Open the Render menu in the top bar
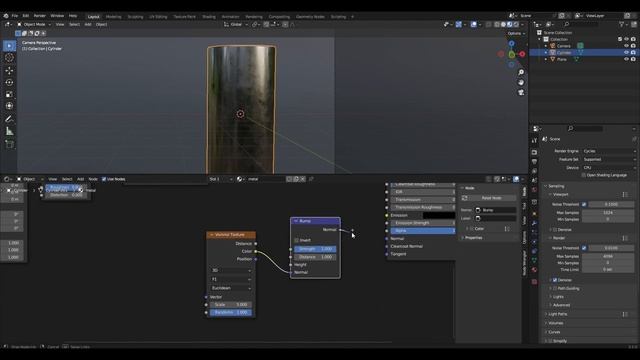Screen dimensions: 640x360 click(x=40, y=16)
